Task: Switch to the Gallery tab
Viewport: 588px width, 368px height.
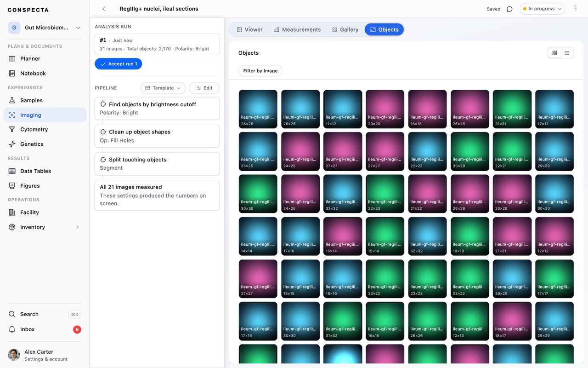Action: click(345, 29)
